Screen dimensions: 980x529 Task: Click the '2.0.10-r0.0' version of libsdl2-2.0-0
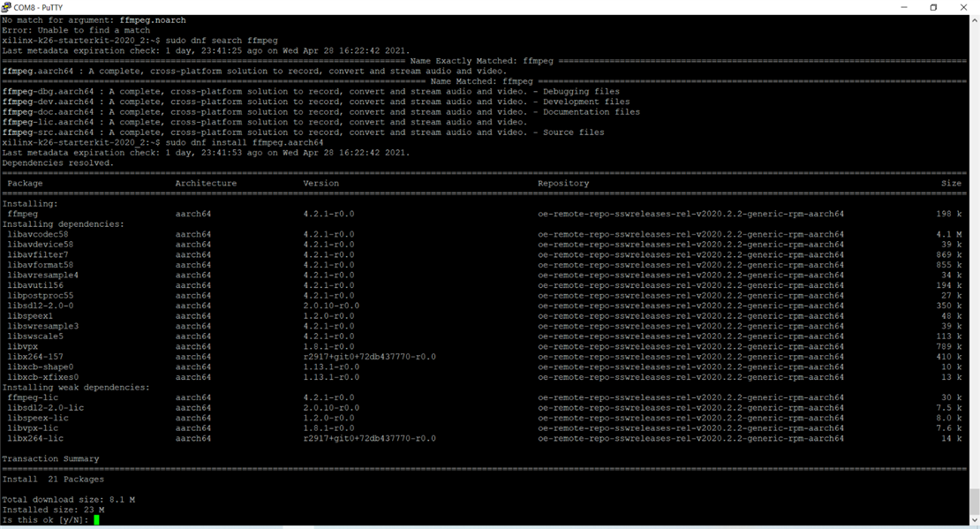331,306
